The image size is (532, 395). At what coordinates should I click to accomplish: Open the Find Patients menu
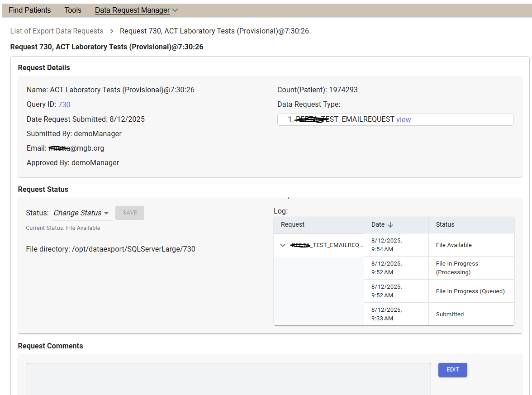pos(30,10)
